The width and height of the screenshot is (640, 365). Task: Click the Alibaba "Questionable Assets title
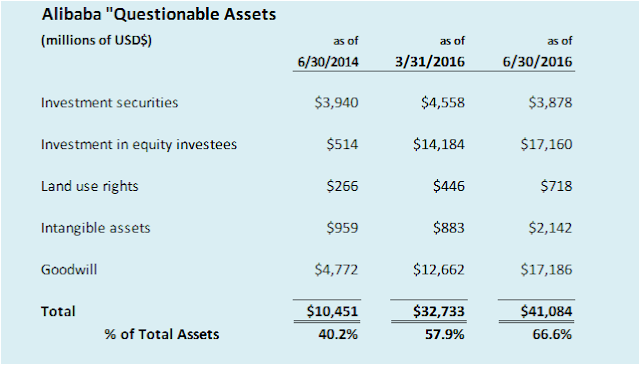pos(159,14)
